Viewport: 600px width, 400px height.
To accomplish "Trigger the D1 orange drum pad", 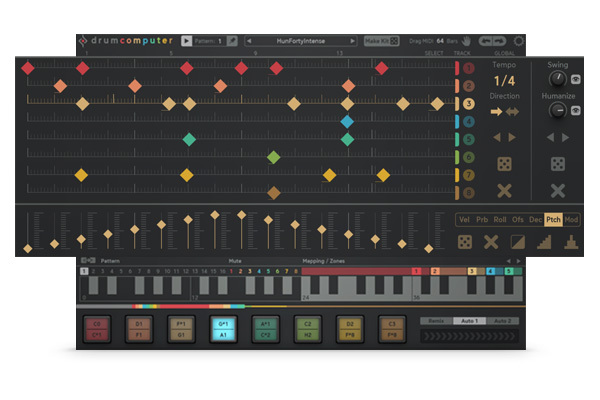I will [139, 329].
